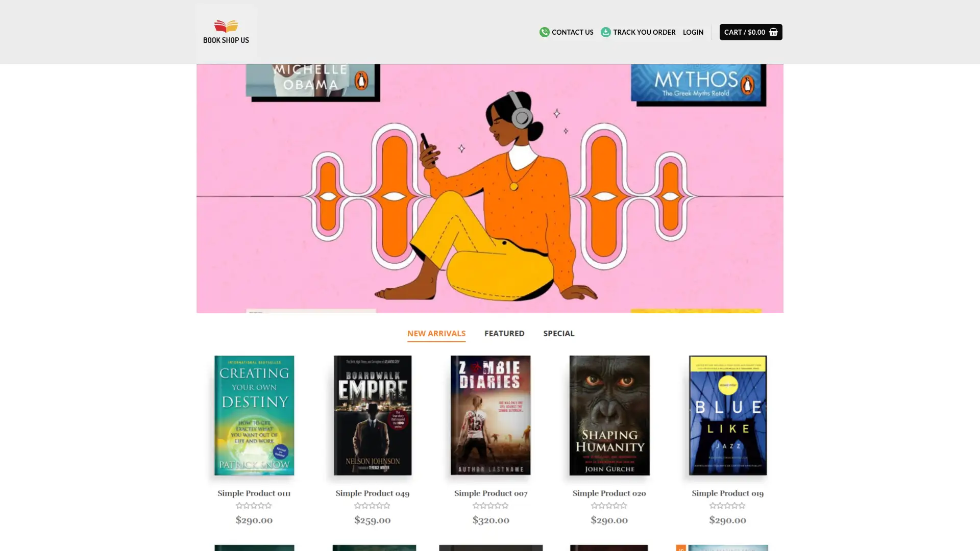Click the green Track You Order icon

(x=605, y=32)
